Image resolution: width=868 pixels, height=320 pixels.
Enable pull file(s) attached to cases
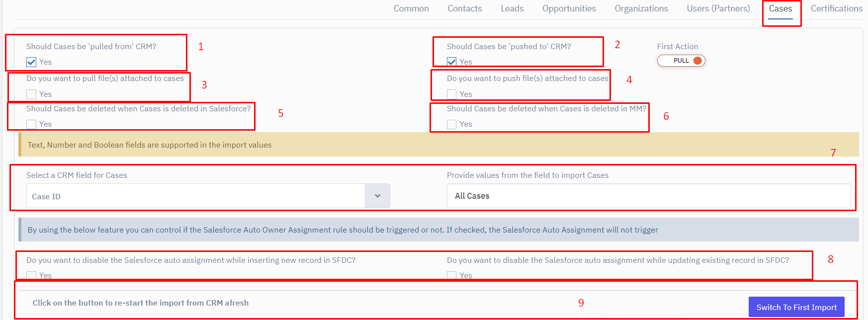click(31, 94)
